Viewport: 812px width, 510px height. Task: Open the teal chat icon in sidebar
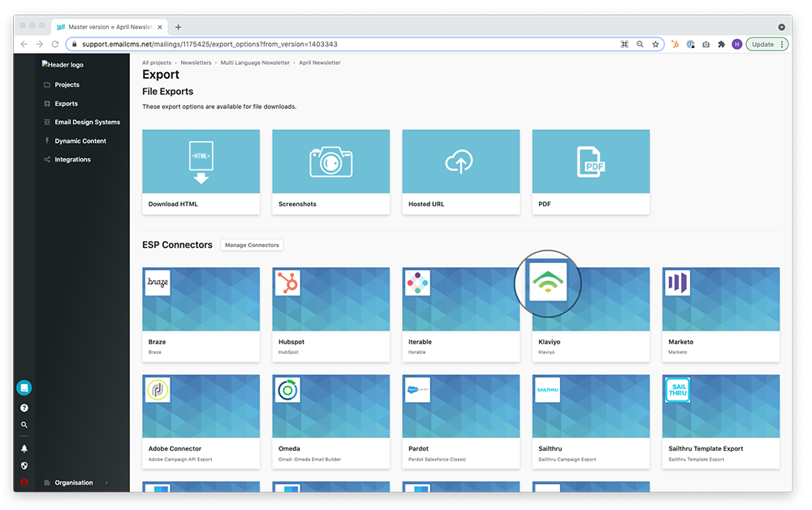[x=24, y=388]
